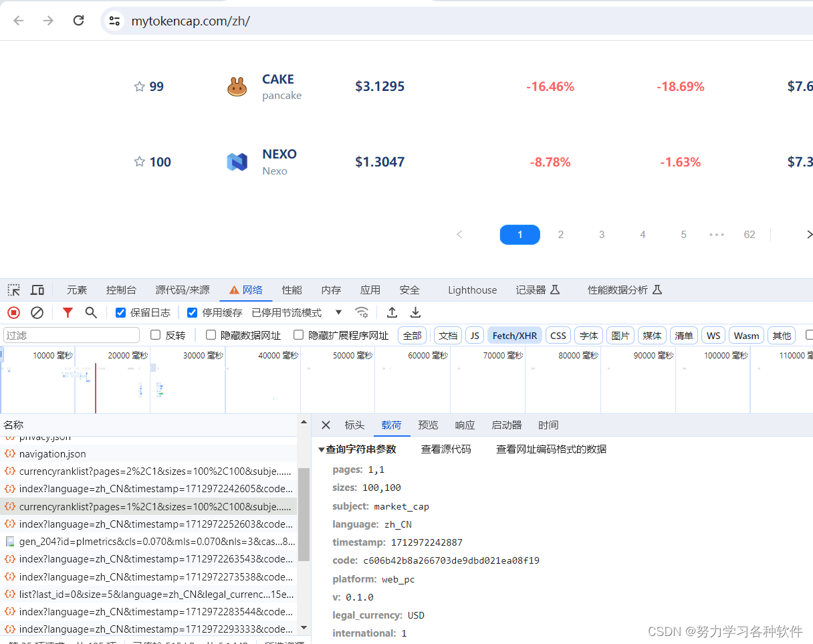Go to previous page arrow in pagination
This screenshot has width=813, height=644.
tap(459, 235)
